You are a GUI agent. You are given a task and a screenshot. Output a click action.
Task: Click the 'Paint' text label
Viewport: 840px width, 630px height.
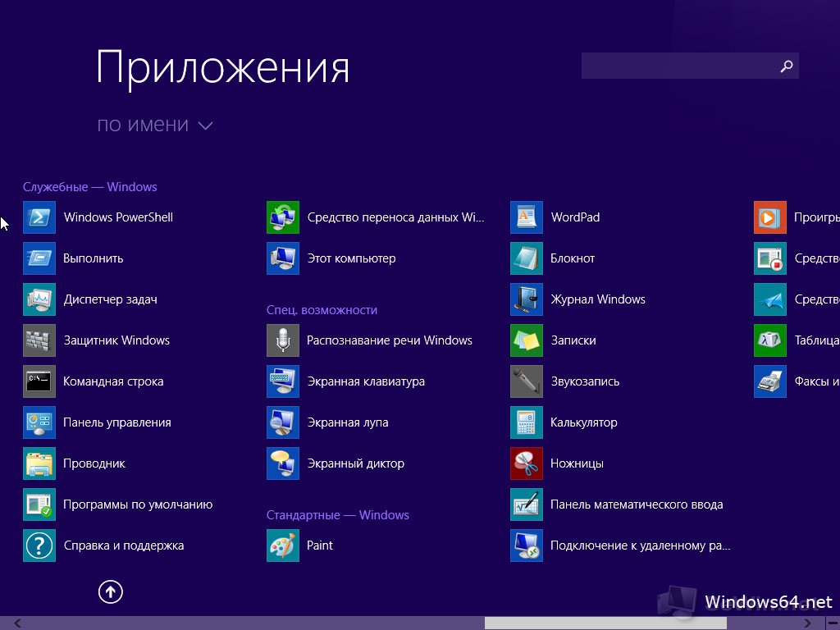(320, 546)
